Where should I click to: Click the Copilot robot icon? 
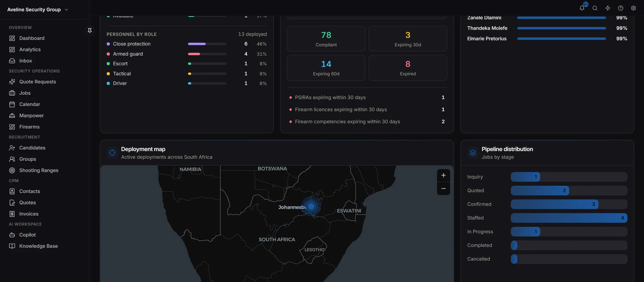[x=12, y=235]
